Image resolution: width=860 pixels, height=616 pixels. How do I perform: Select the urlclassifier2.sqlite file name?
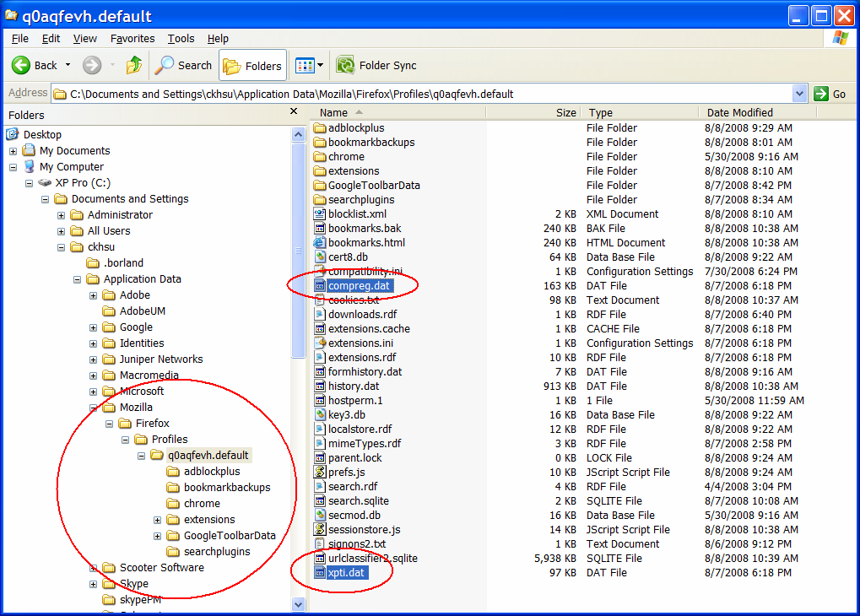point(373,559)
